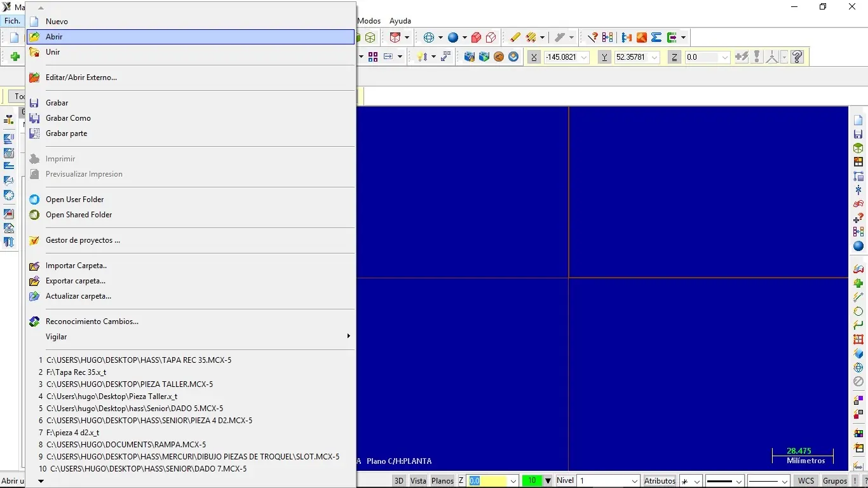
Task: Open the Modos menu
Action: (369, 21)
